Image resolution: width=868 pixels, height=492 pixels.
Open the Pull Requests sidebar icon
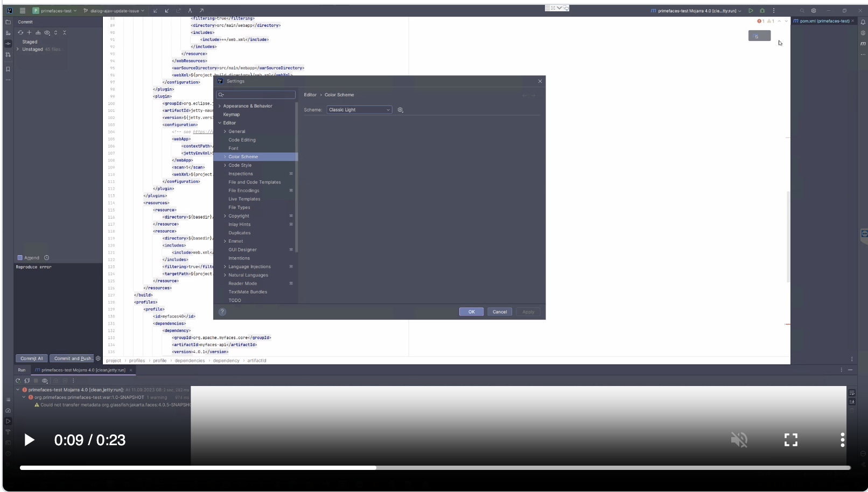point(8,55)
